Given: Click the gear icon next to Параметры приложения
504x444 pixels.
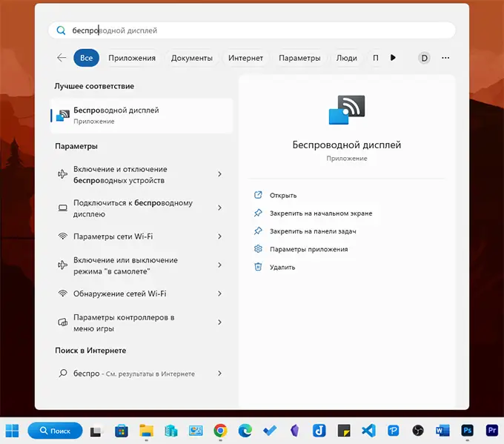Looking at the screenshot, I should (258, 249).
